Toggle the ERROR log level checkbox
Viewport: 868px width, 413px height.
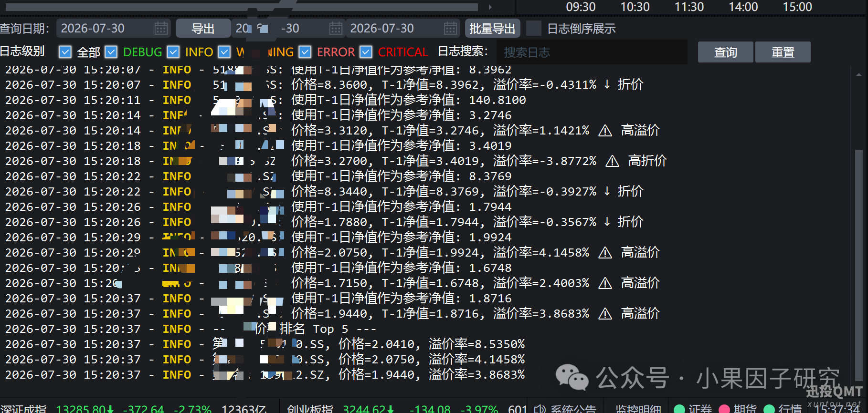305,52
